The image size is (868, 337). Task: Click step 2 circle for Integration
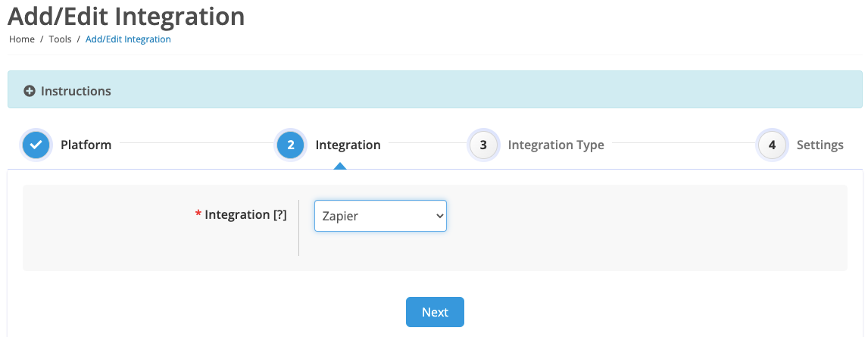(x=291, y=145)
